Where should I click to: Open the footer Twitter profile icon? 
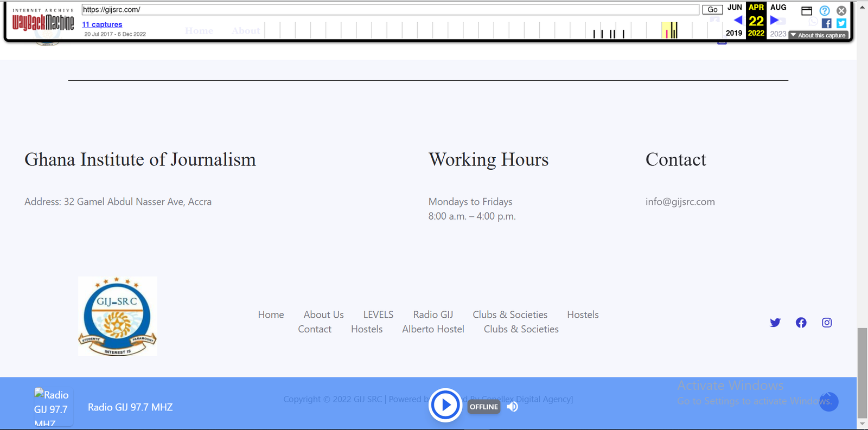775,323
